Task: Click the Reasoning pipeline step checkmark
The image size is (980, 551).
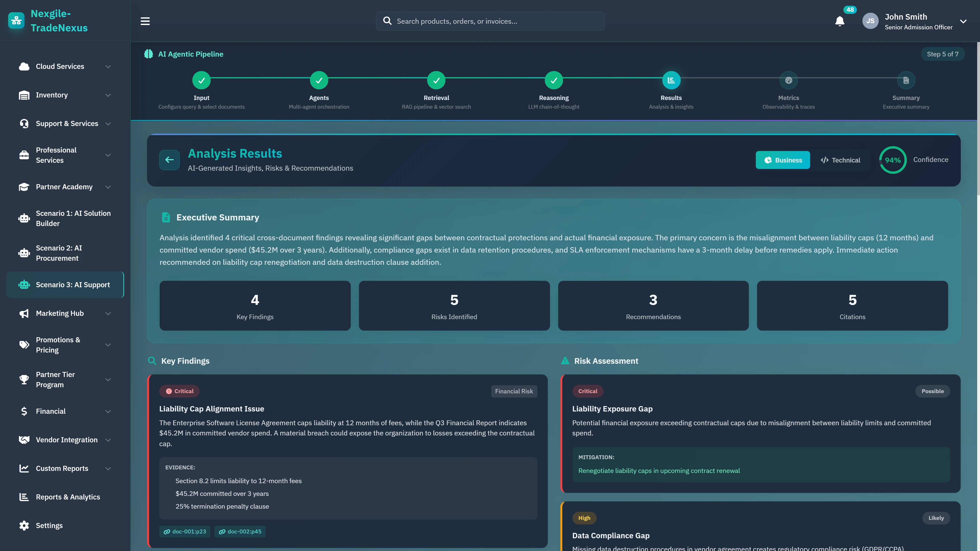Action: [554, 80]
